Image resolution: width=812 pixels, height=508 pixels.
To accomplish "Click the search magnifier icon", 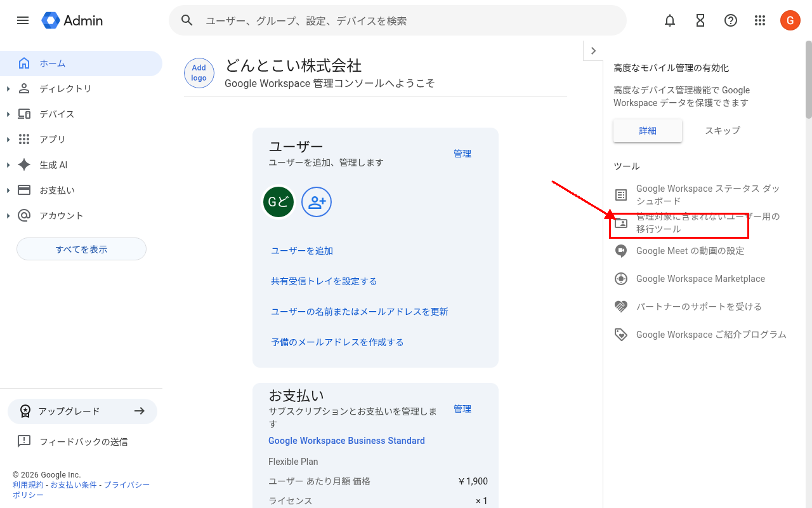I will [x=187, y=20].
